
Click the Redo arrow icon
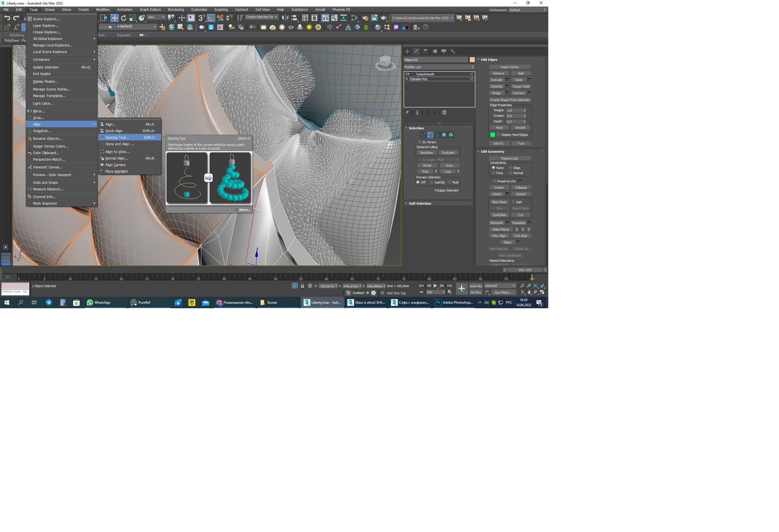click(16, 18)
